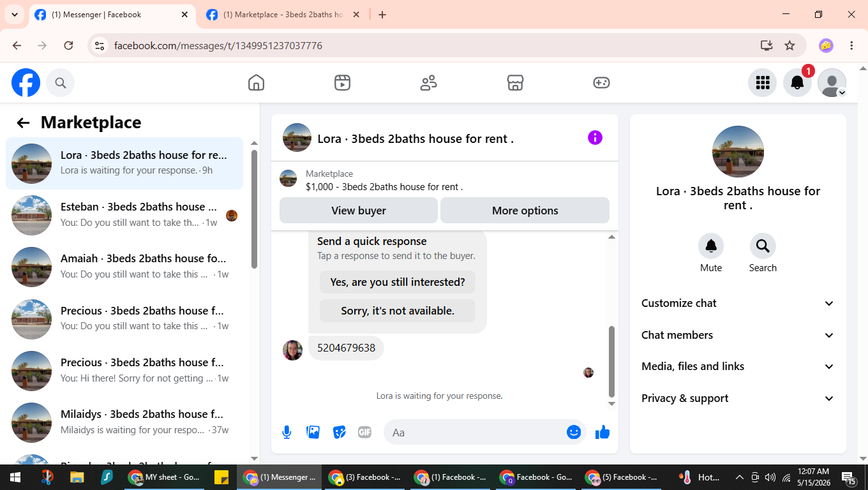Send a voice clip using microphone icon

coord(287,433)
